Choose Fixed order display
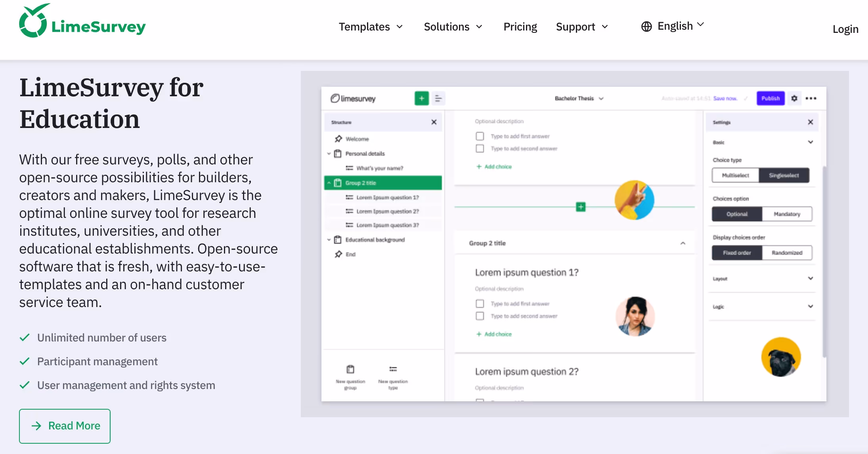The height and width of the screenshot is (454, 868). click(x=737, y=252)
